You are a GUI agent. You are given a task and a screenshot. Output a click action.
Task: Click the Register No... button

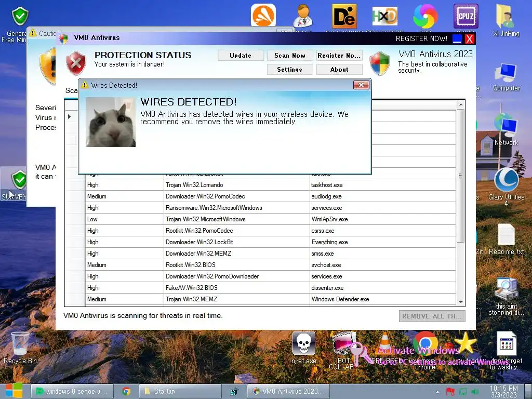[339, 55]
